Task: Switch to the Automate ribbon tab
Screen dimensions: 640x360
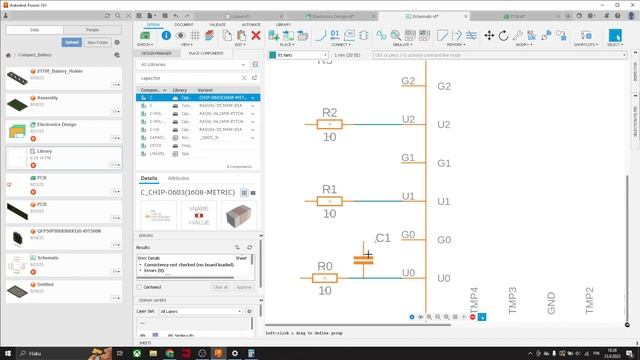Action: pyautogui.click(x=251, y=25)
